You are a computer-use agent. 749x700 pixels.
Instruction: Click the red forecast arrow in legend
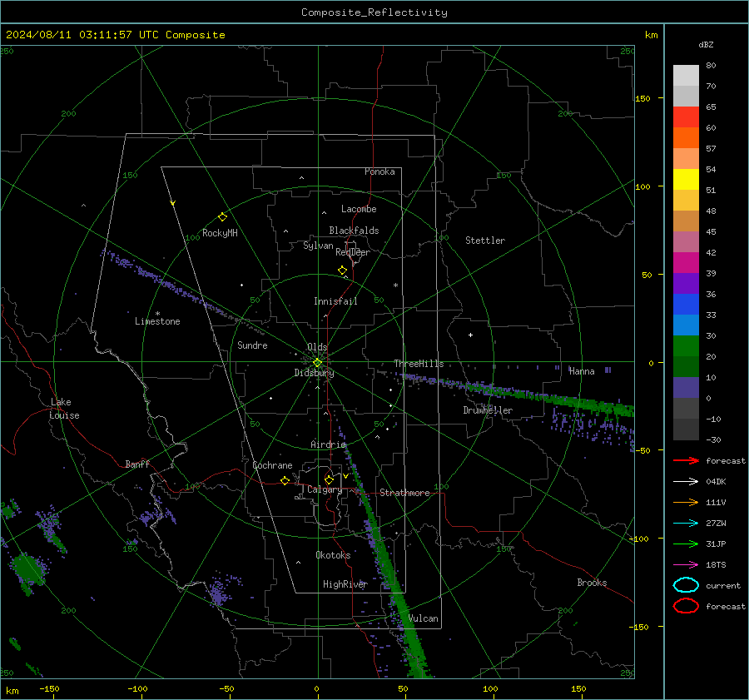coord(686,460)
